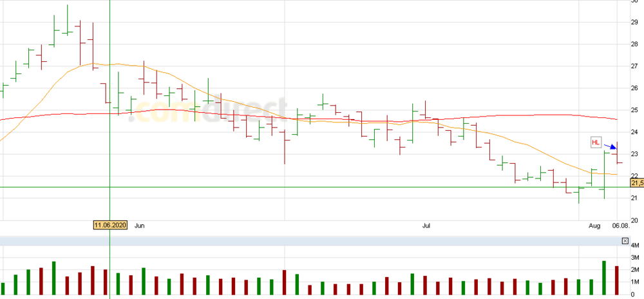The height and width of the screenshot is (299, 644).
Task: Click the 11.06.2020 date label
Action: point(111,225)
